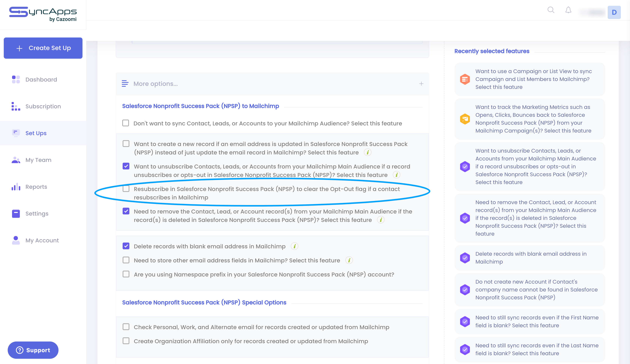Click info icon next to Delete records with blank email
630x364 pixels.
295,246
